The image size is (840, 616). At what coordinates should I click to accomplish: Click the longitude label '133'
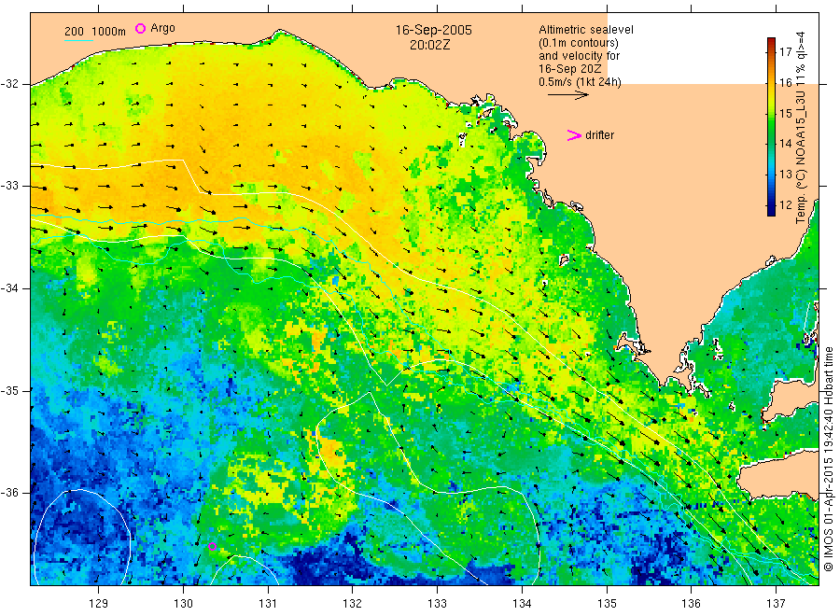click(437, 604)
